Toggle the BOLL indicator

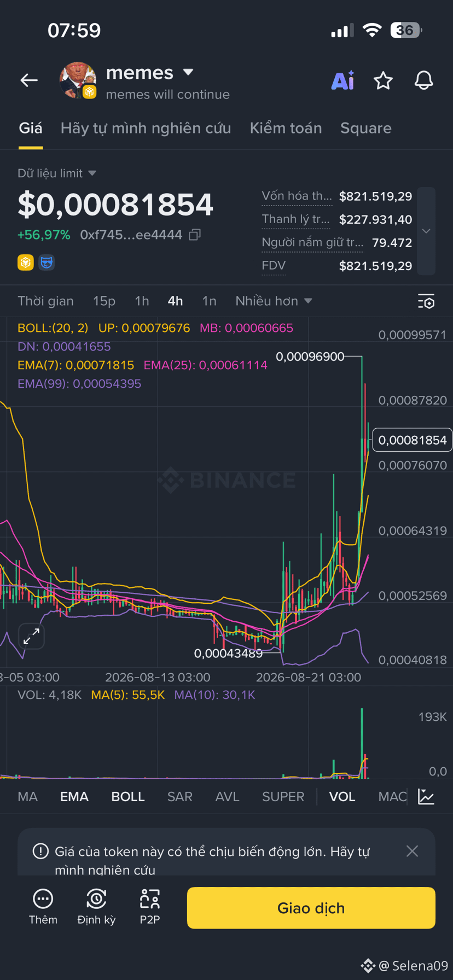tap(128, 796)
